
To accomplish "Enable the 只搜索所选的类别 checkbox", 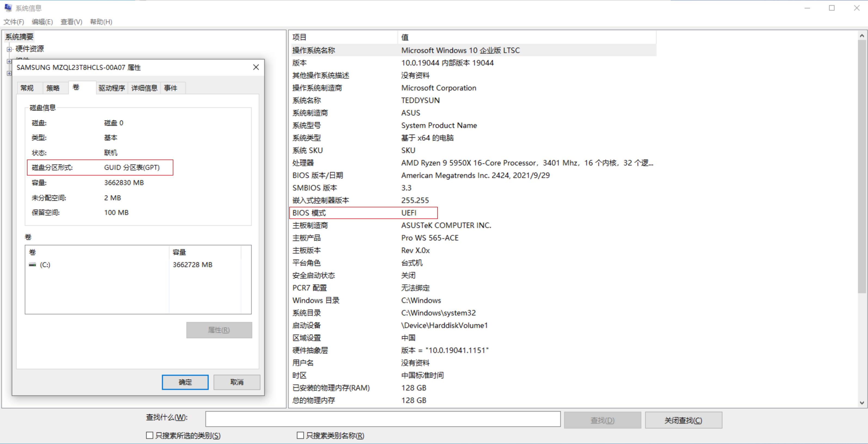I will point(150,435).
